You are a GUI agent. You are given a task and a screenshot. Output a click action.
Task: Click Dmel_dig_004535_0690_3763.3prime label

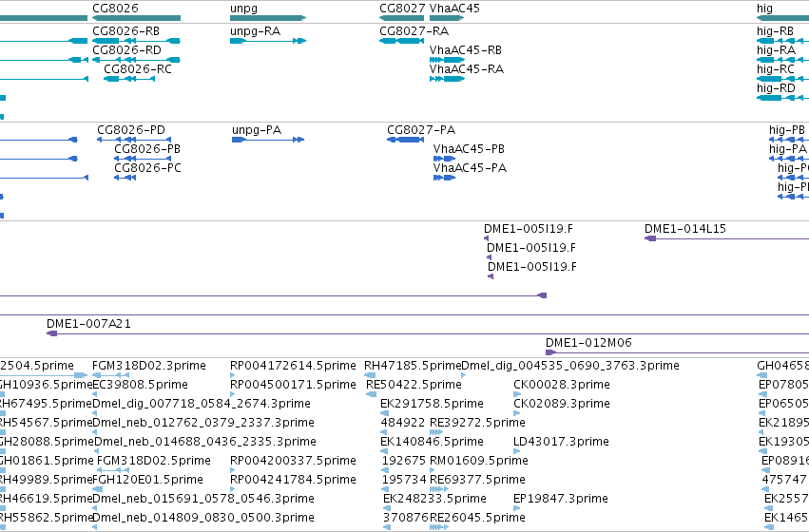[570, 366]
